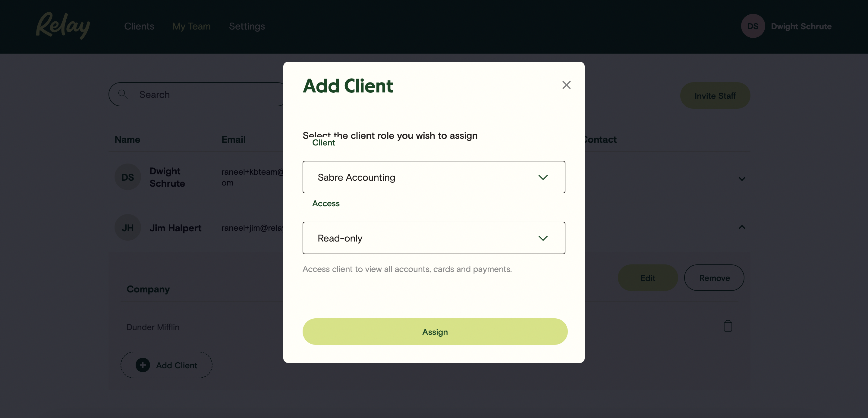Open the Settings menu item

(x=247, y=26)
